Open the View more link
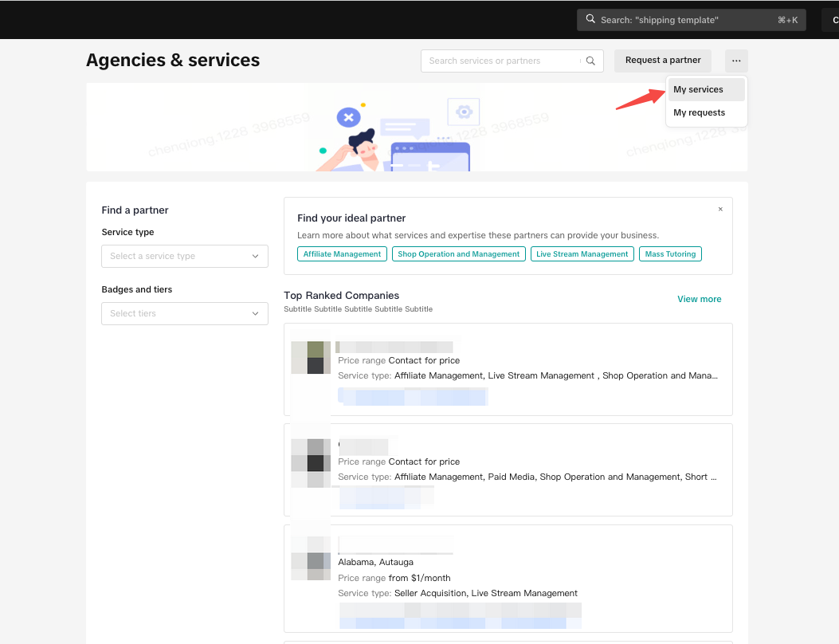Screen dimensions: 839x644 pyautogui.click(x=699, y=299)
